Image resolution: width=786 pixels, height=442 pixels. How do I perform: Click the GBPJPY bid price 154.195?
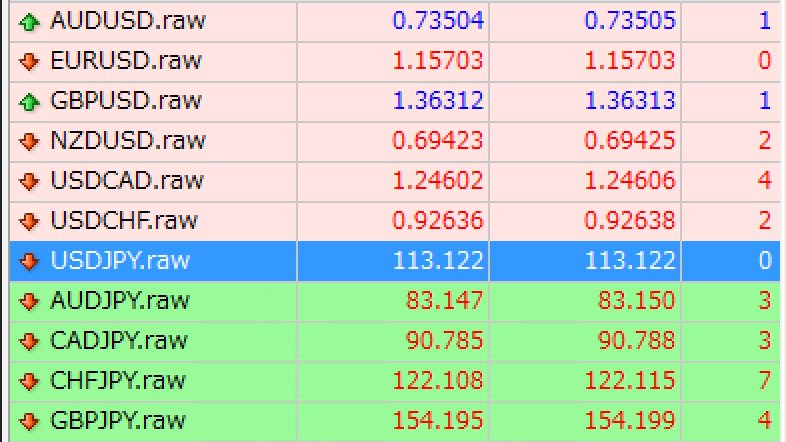pyautogui.click(x=438, y=420)
